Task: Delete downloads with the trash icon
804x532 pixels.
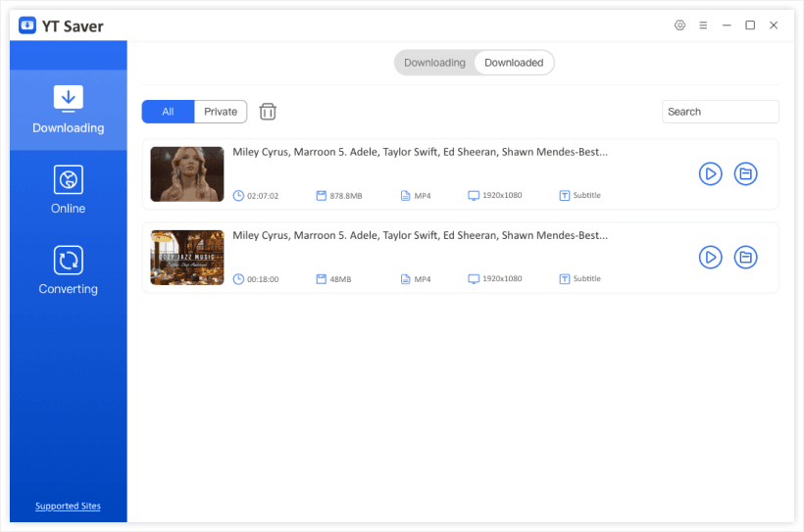Action: 268,112
